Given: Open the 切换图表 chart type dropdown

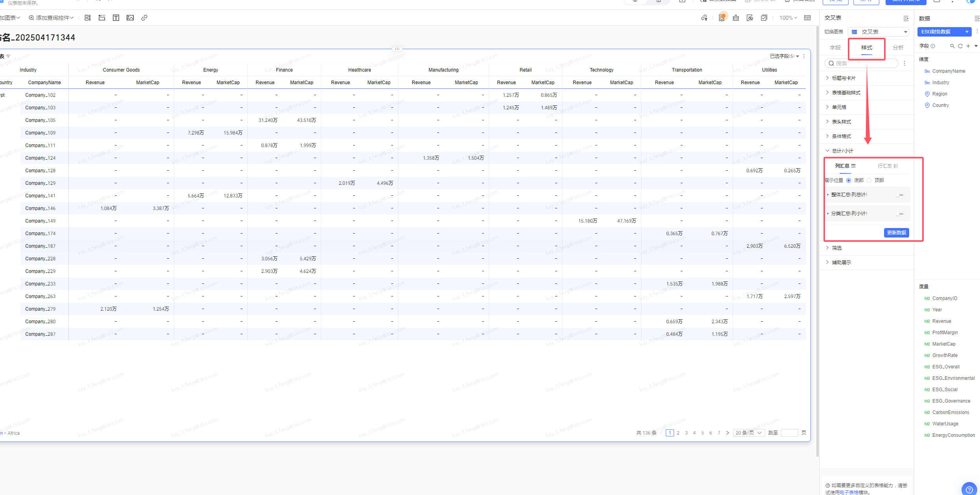Looking at the screenshot, I should click(x=879, y=32).
